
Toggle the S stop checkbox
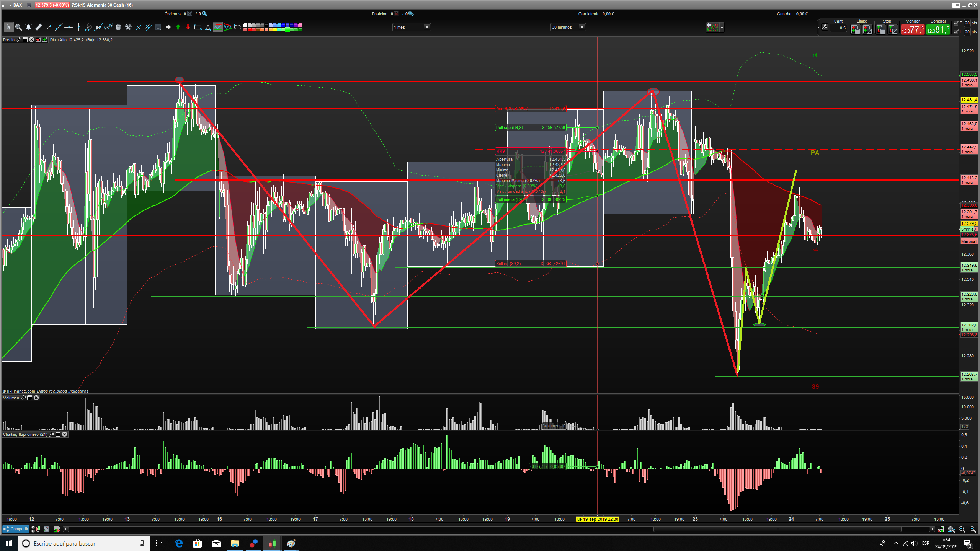pyautogui.click(x=956, y=23)
